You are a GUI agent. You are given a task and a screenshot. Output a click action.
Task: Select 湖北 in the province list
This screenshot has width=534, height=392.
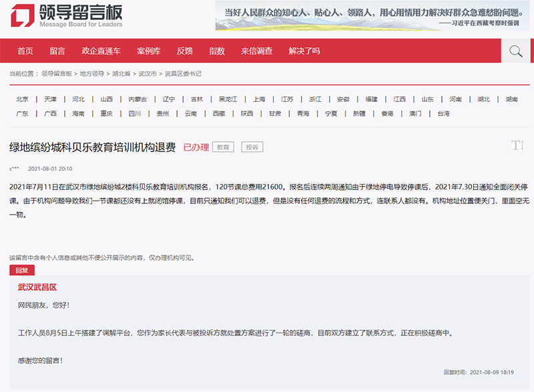(x=483, y=99)
